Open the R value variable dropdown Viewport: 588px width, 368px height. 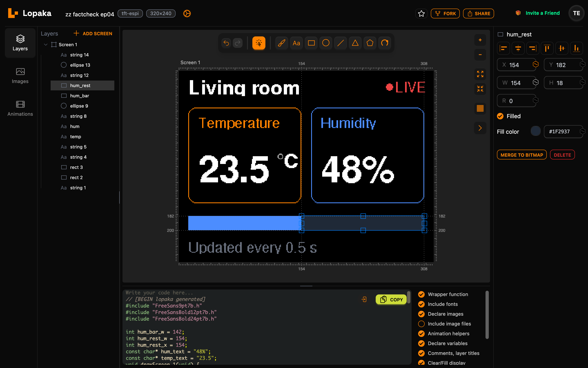(x=536, y=100)
